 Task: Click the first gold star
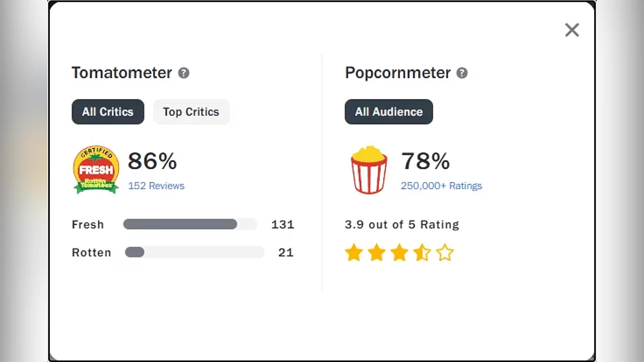pyautogui.click(x=354, y=252)
